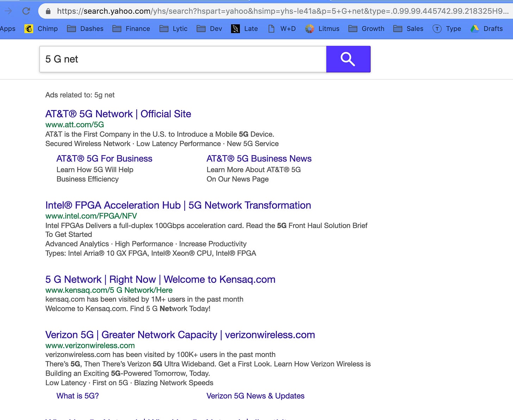This screenshot has width=513, height=420.
Task: Open the W+D bookmark
Action: (282, 29)
